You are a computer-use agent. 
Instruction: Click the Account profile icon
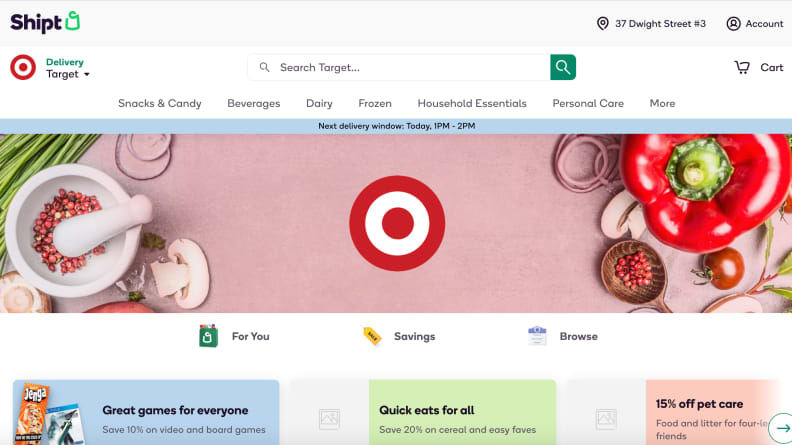733,24
